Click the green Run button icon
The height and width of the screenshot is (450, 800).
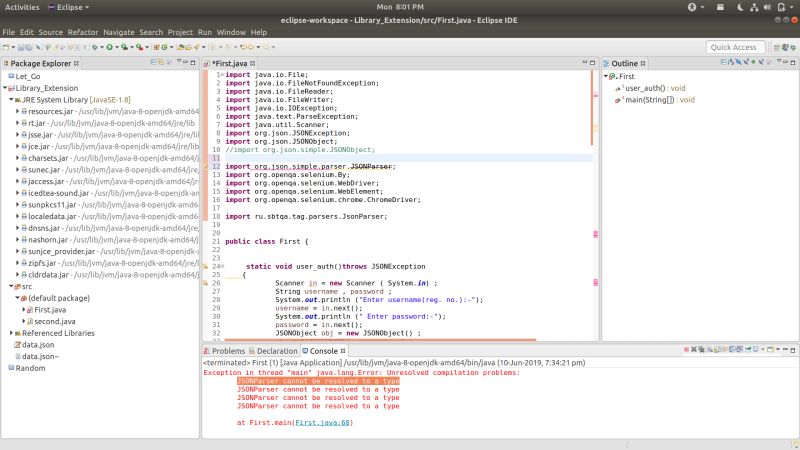pyautogui.click(x=109, y=47)
